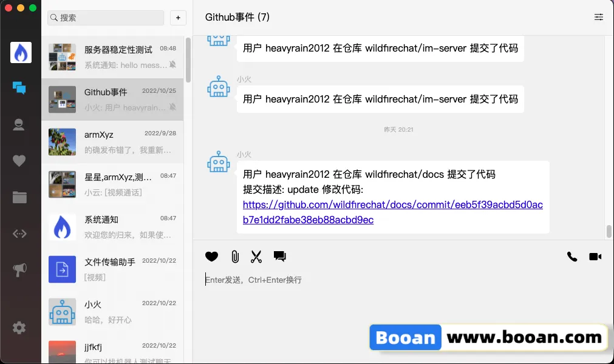Screen dimensions: 614x364
Task: Open the conversations panel in the sidebar
Action: tap(19, 87)
